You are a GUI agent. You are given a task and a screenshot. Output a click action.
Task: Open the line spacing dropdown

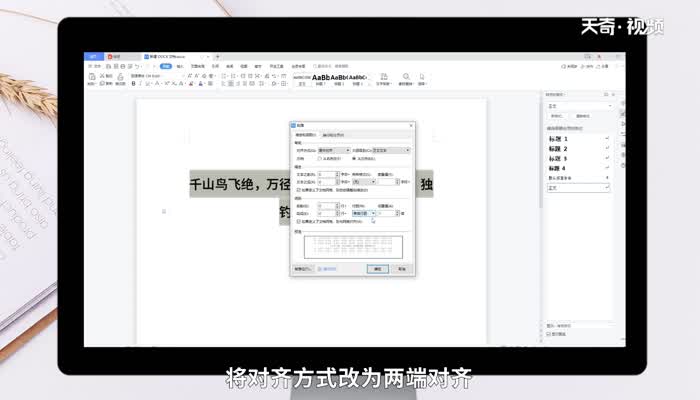pos(364,213)
